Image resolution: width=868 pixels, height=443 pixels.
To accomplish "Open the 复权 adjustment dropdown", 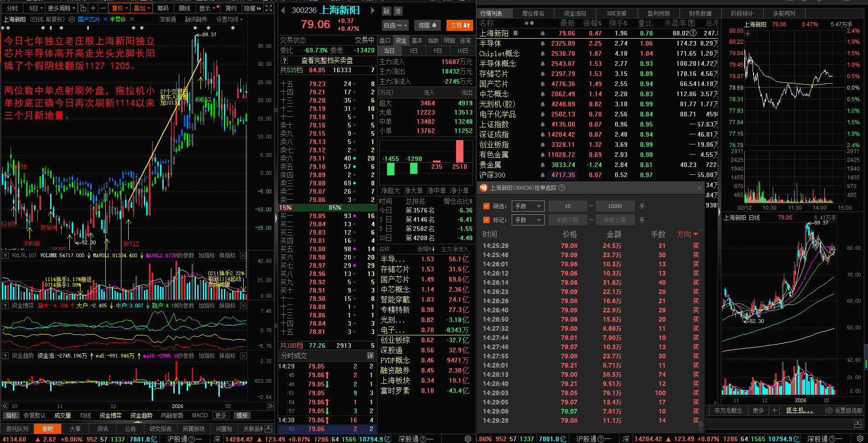I will pyautogui.click(x=120, y=8).
